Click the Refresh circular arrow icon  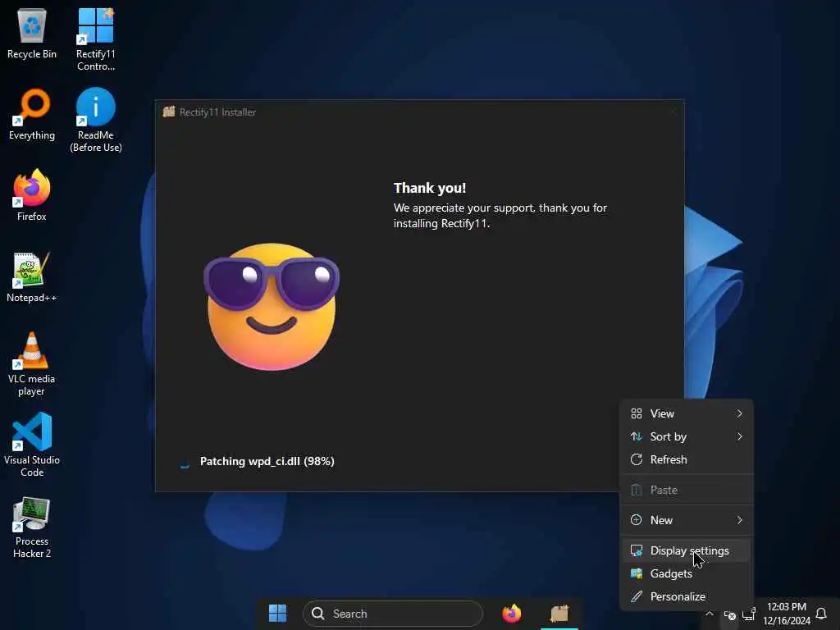click(x=637, y=459)
